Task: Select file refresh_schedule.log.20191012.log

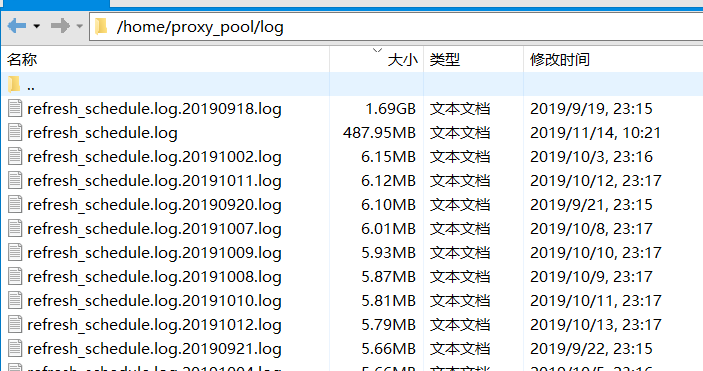Action: pyautogui.click(x=154, y=325)
